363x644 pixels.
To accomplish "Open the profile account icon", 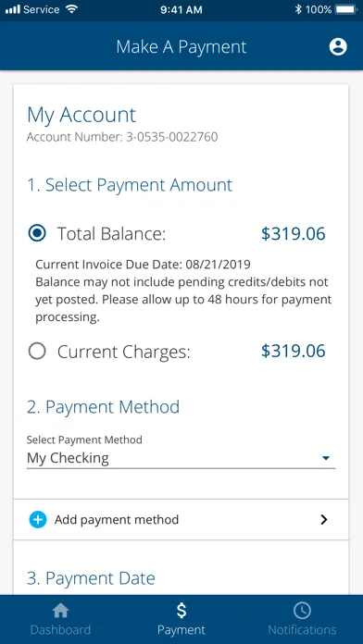I will point(338,47).
